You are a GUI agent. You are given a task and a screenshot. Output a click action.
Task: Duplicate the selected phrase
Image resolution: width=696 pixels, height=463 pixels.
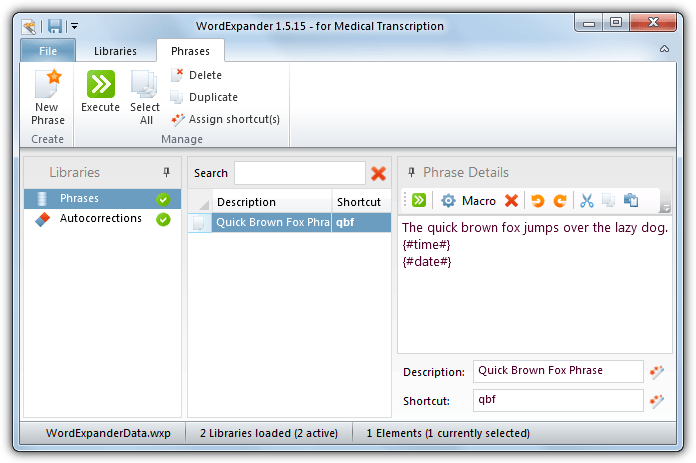(x=204, y=97)
